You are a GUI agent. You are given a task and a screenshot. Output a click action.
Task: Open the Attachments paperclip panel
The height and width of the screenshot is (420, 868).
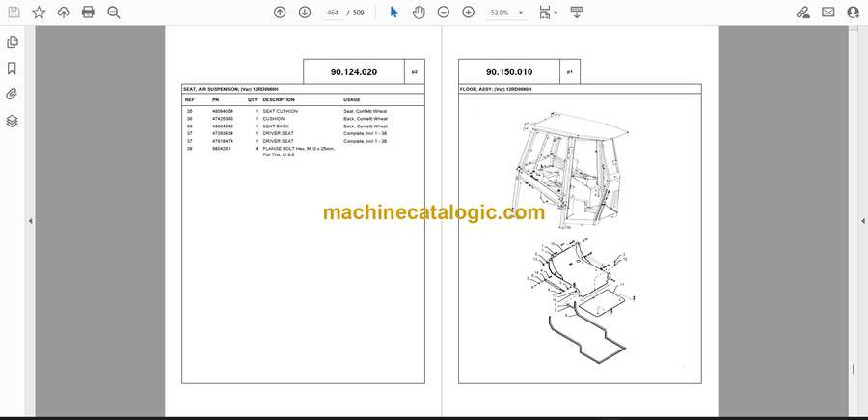click(12, 95)
